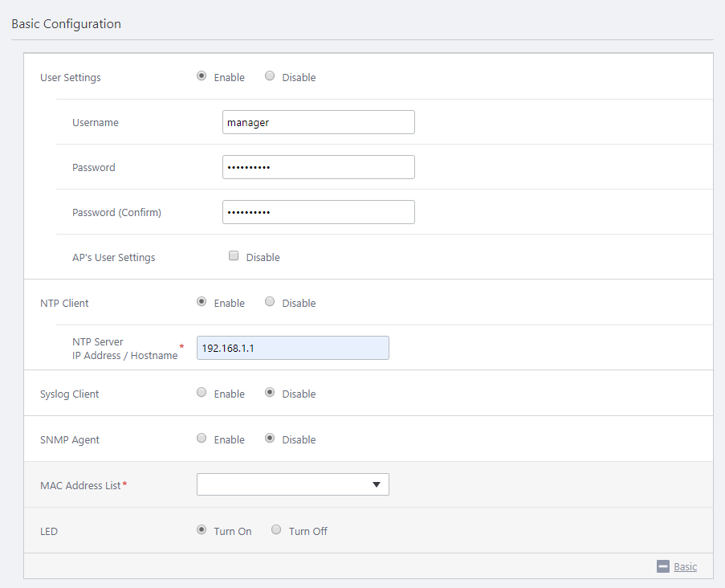Select Disable for NTP Client

(270, 302)
